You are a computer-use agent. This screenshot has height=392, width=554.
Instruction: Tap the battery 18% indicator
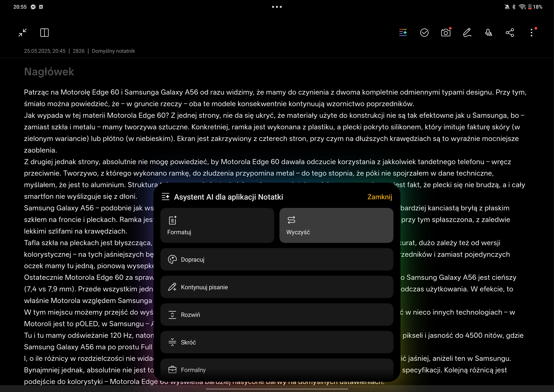pos(535,7)
